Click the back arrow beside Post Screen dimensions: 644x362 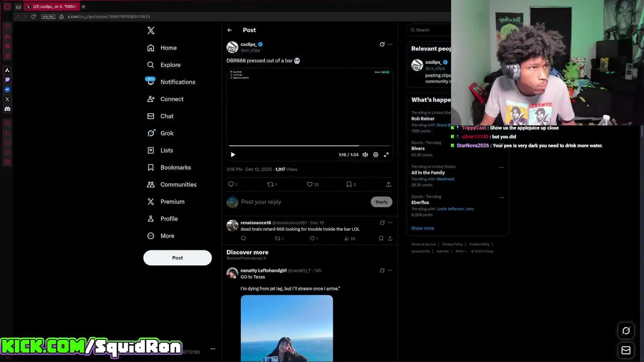click(229, 30)
